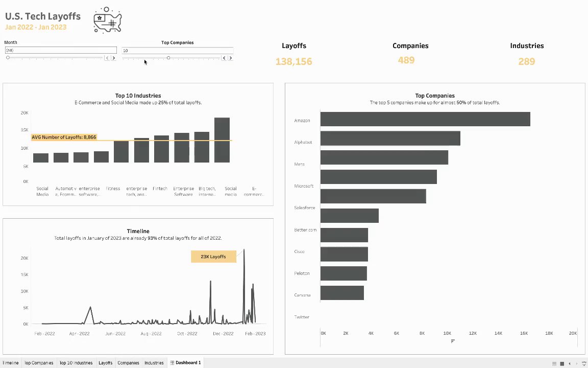Image resolution: width=588 pixels, height=368 pixels.
Task: Click the Top Companies value field showing 10
Action: 178,50
